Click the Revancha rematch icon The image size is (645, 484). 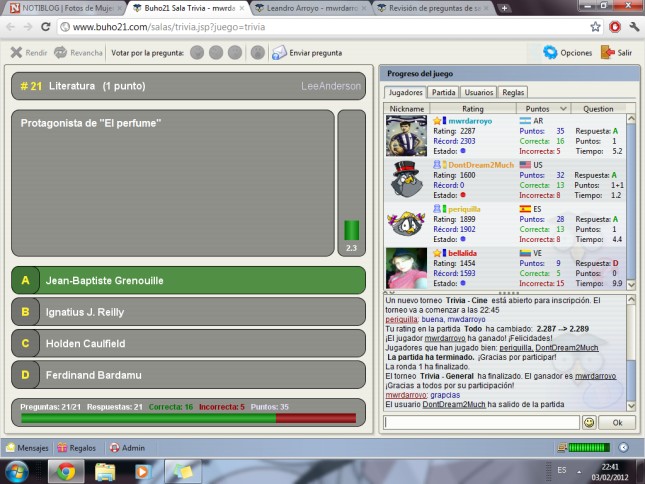(61, 52)
